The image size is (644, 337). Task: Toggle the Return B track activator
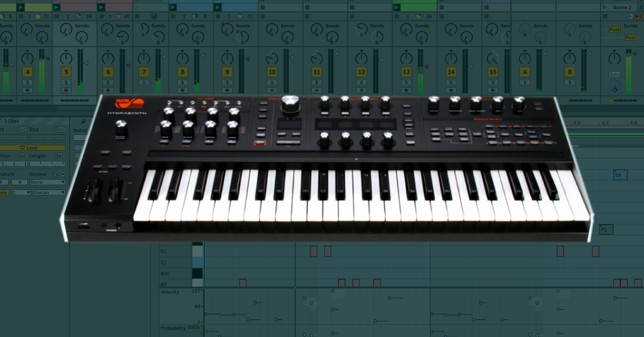[x=570, y=72]
